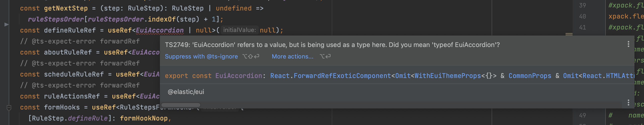The width and height of the screenshot is (644, 125).
Task: Toggle the fold marker beside formHooks line
Action: coord(9,108)
